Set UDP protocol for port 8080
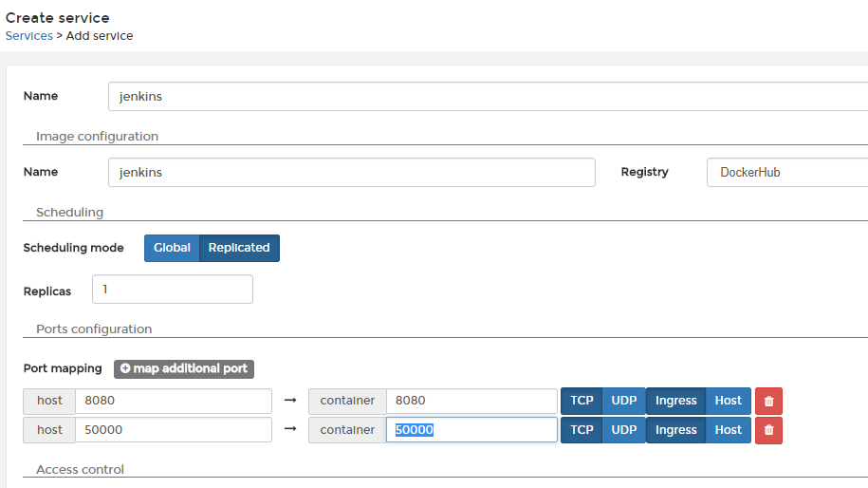The width and height of the screenshot is (868, 488). click(x=623, y=401)
